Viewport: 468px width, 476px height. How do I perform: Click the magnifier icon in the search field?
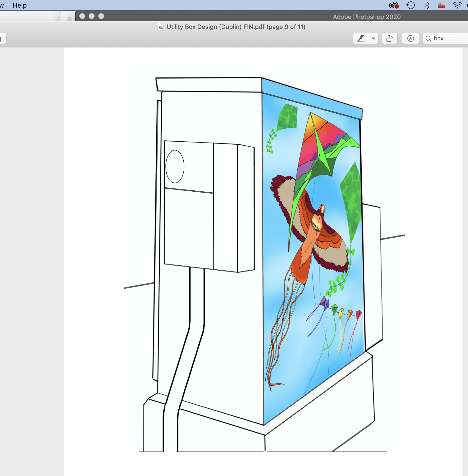click(428, 38)
